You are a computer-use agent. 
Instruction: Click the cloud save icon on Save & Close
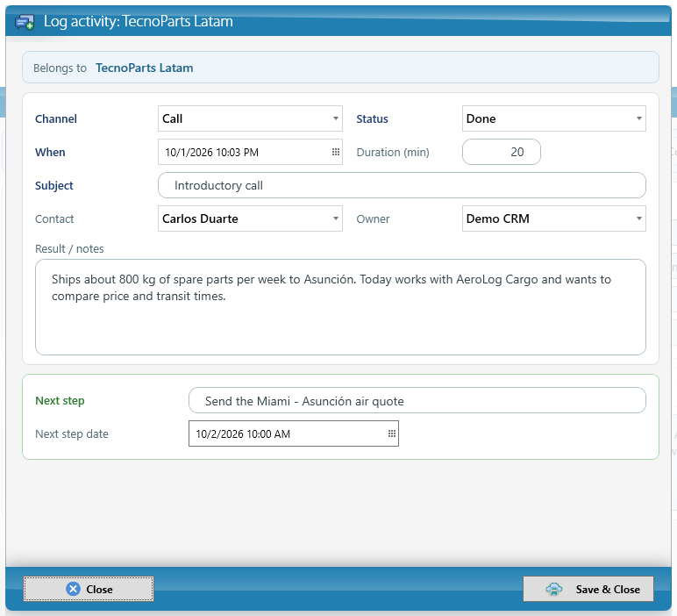tap(554, 589)
